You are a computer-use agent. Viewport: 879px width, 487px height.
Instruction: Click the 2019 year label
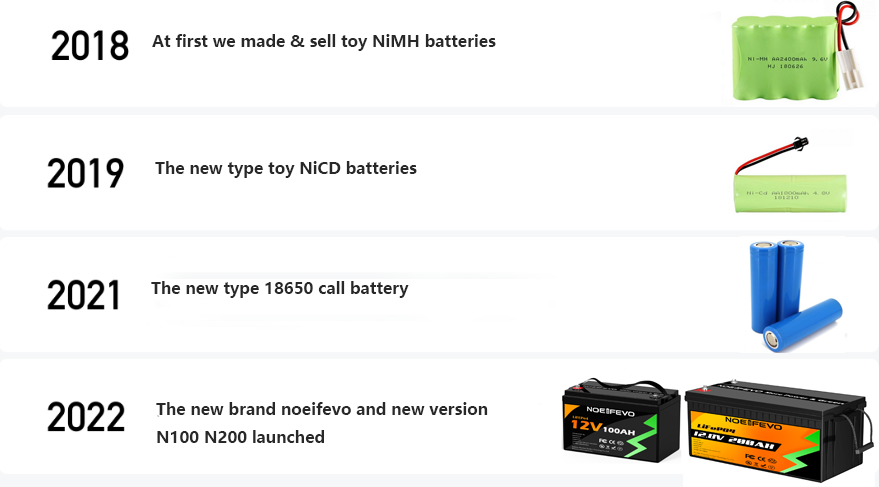point(85,172)
